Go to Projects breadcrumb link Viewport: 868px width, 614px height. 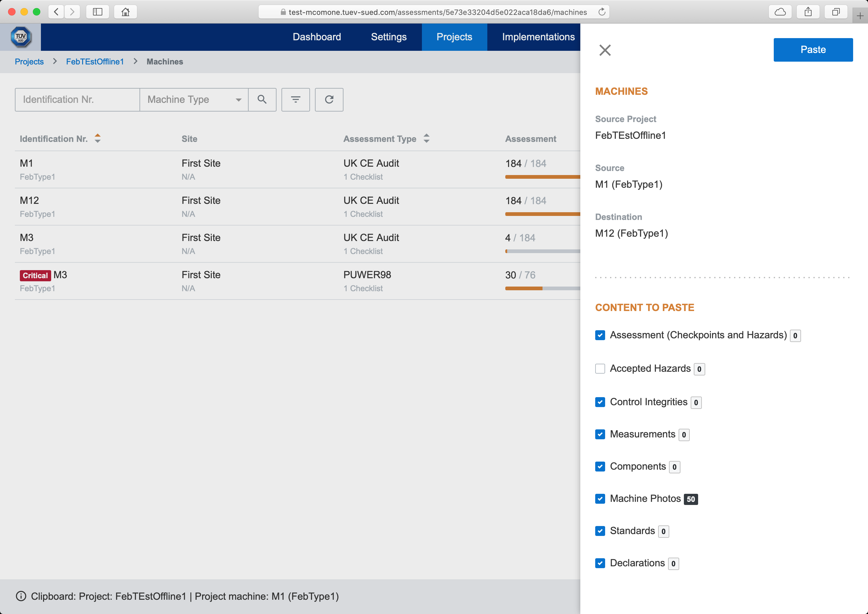(29, 61)
